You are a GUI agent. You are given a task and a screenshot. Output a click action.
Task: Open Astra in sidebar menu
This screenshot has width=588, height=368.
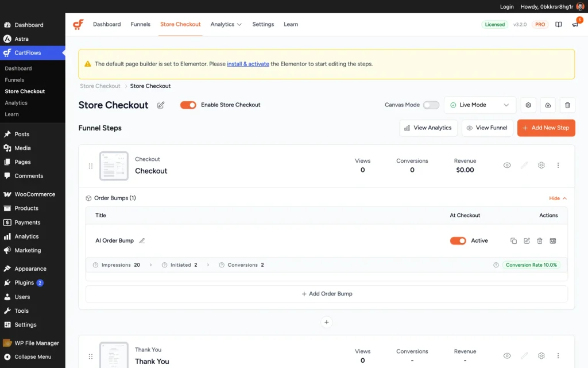33,39
